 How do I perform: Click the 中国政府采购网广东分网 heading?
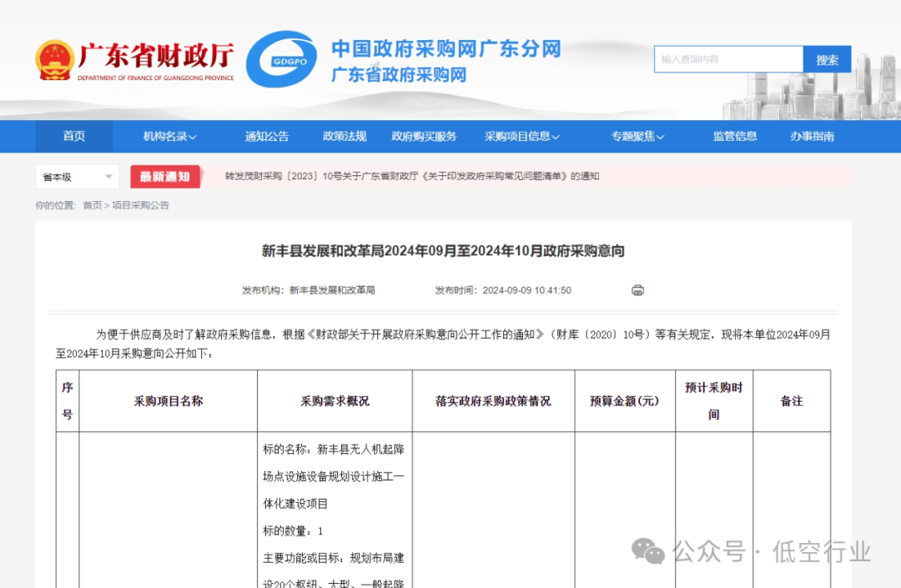pos(445,49)
